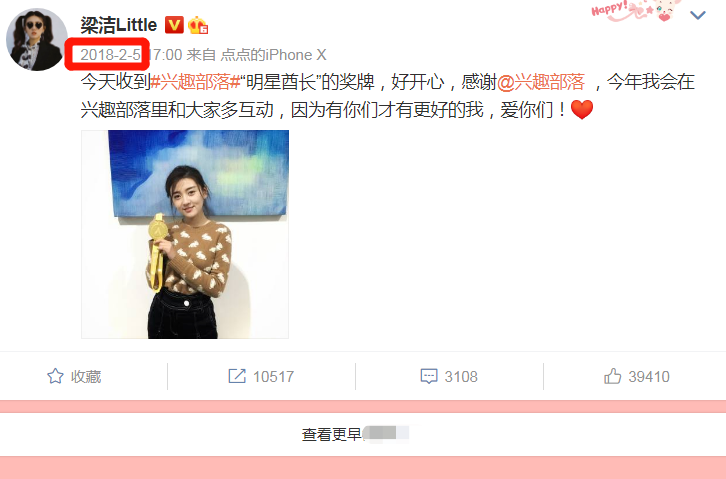Open the profile avatar photo
The image size is (726, 479).
[x=37, y=39]
